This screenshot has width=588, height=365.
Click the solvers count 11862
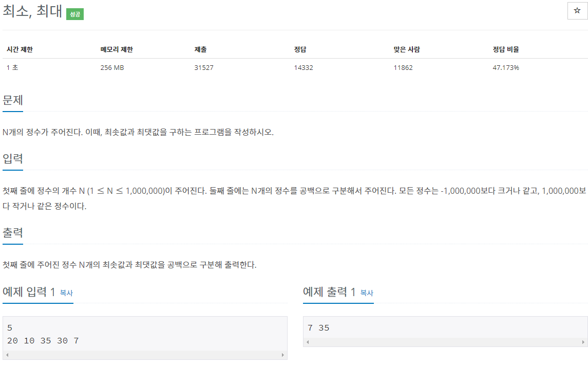point(403,67)
